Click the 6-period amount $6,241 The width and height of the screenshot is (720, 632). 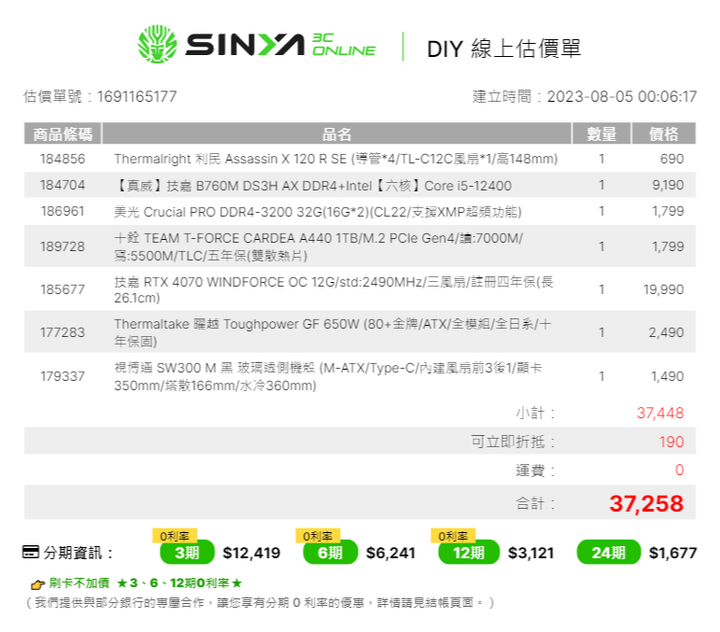391,553
